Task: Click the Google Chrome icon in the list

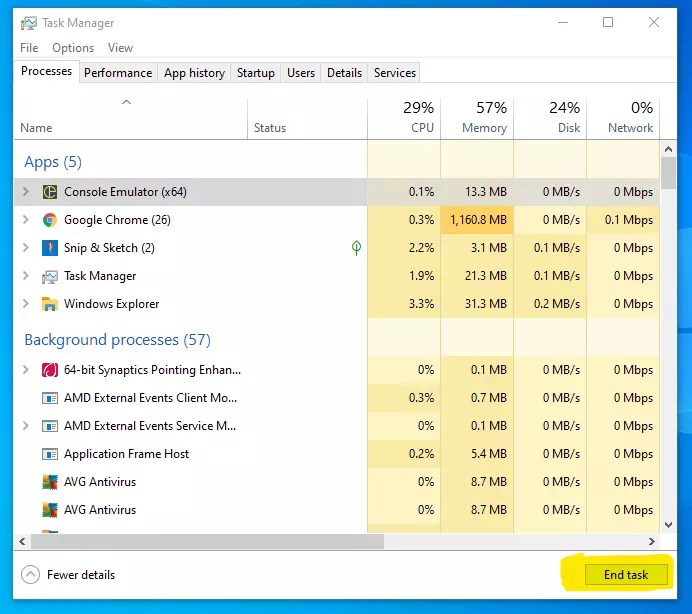Action: coord(50,220)
